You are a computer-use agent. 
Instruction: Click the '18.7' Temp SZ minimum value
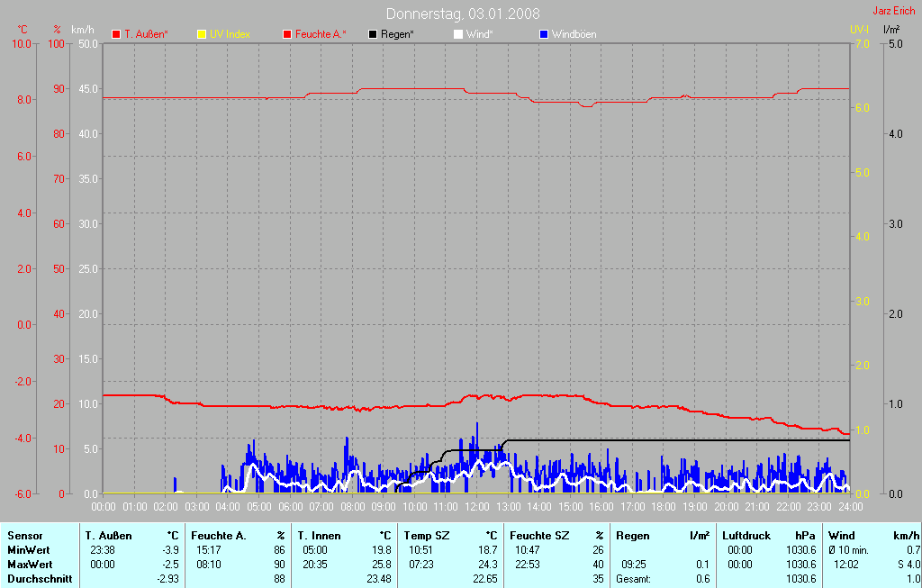(x=488, y=550)
